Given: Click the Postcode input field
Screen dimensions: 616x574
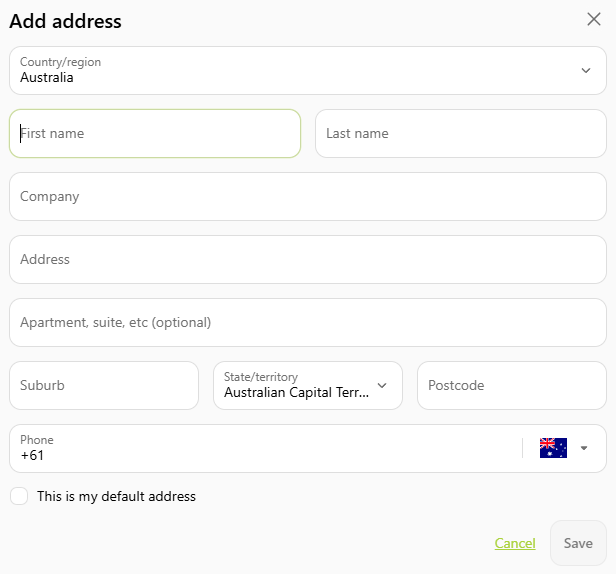Looking at the screenshot, I should click(512, 385).
